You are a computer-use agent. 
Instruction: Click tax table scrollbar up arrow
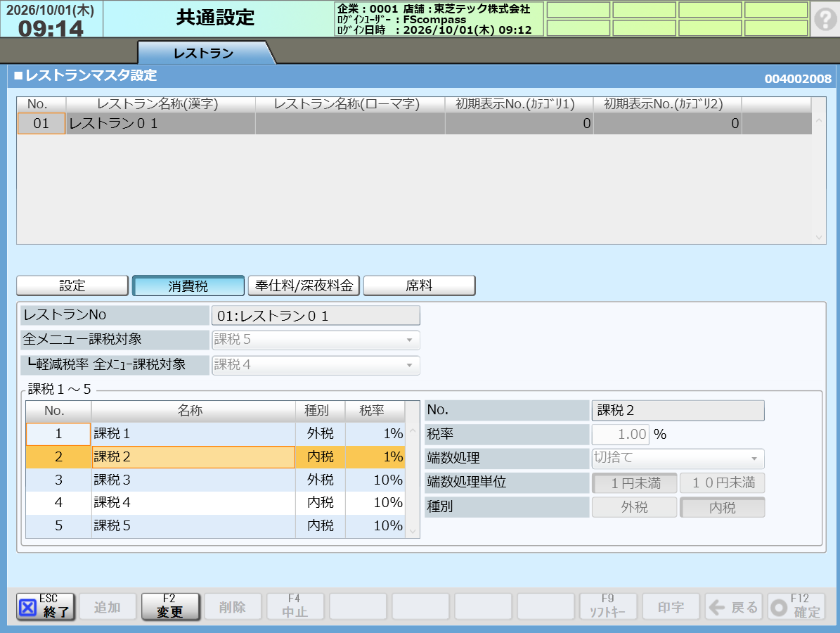[413, 430]
